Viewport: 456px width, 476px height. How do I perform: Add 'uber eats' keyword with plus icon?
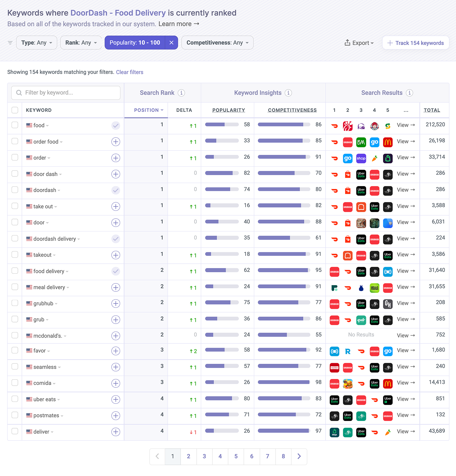click(x=116, y=399)
